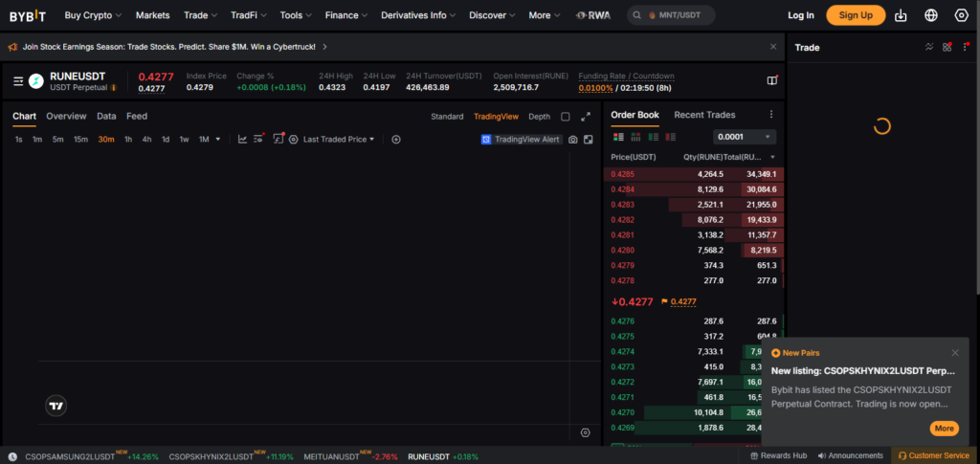Close the Stock Earnings Season banner
The height and width of the screenshot is (464, 980).
[773, 46]
